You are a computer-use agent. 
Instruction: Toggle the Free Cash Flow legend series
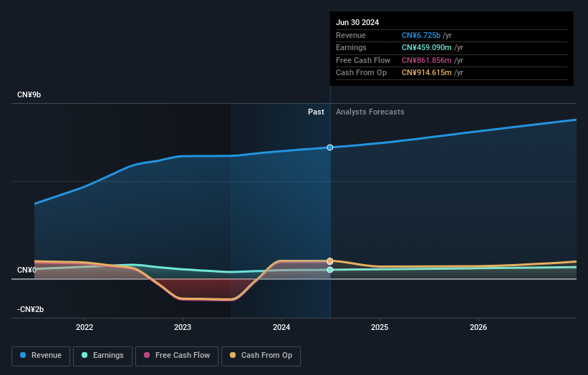click(177, 356)
